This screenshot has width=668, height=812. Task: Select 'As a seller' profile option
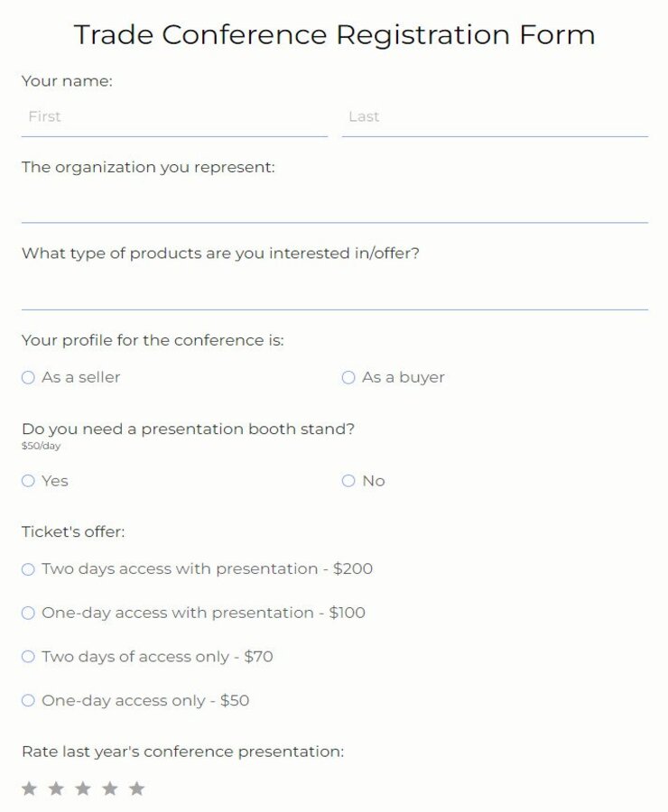28,377
